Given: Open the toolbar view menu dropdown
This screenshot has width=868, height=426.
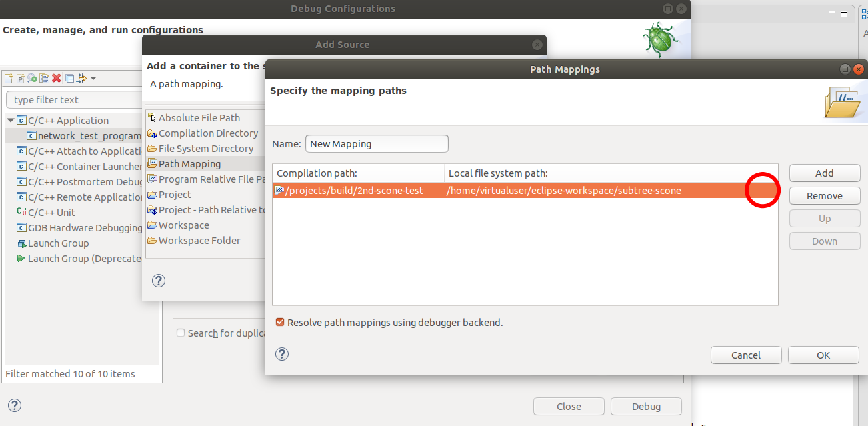Looking at the screenshot, I should 93,78.
